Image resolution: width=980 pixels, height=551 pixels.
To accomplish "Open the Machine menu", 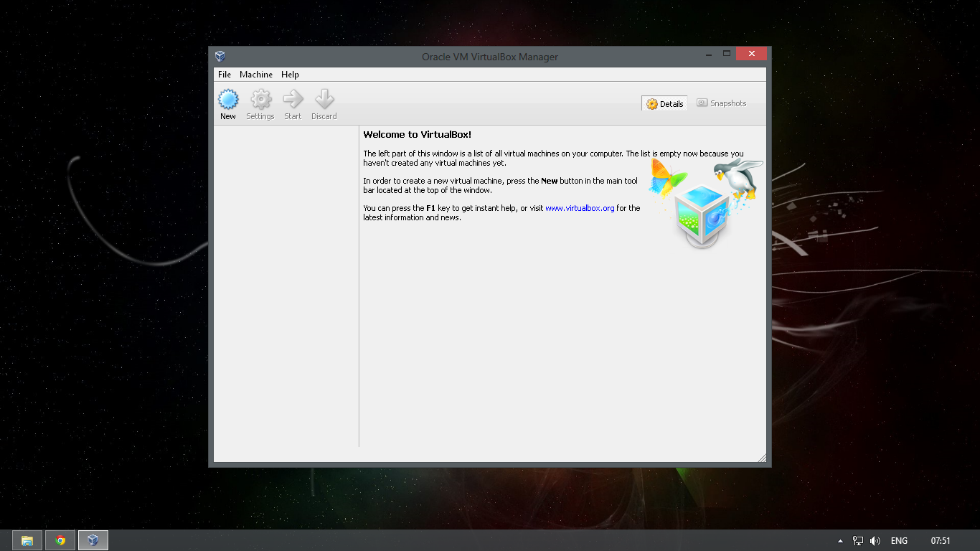I will pos(255,74).
